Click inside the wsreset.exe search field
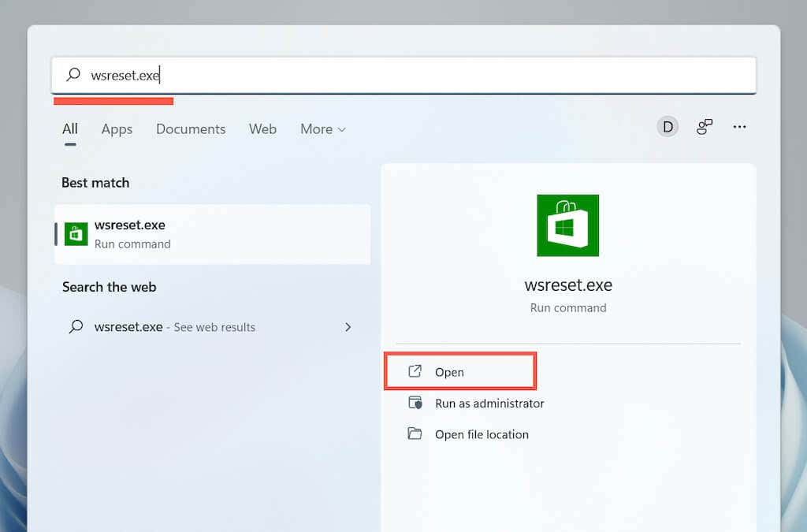The height and width of the screenshot is (532, 807). [404, 75]
